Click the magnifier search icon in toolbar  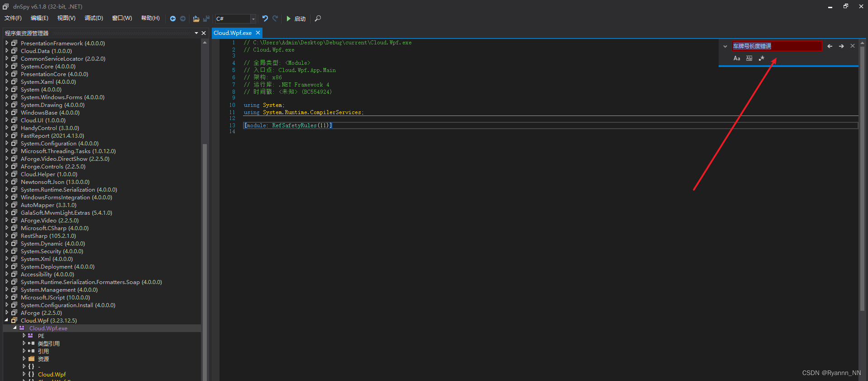click(x=318, y=19)
